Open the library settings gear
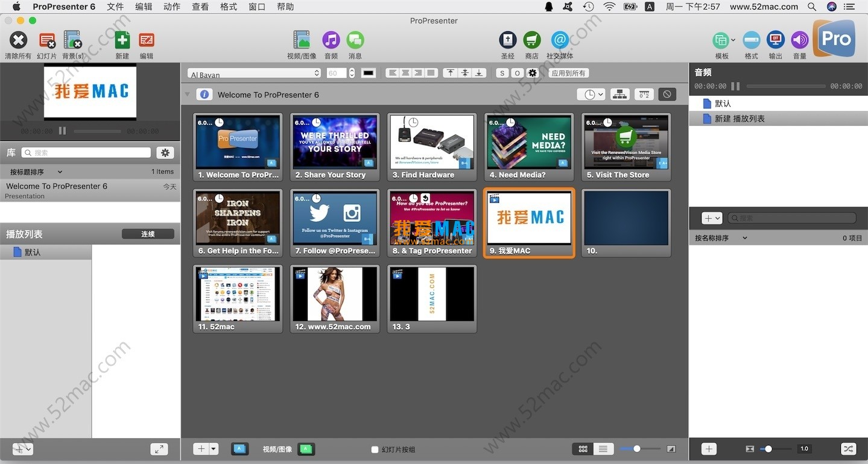The width and height of the screenshot is (868, 464). pos(165,152)
